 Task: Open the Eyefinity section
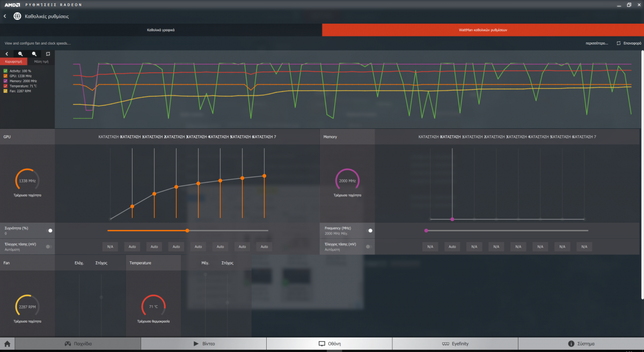point(455,343)
